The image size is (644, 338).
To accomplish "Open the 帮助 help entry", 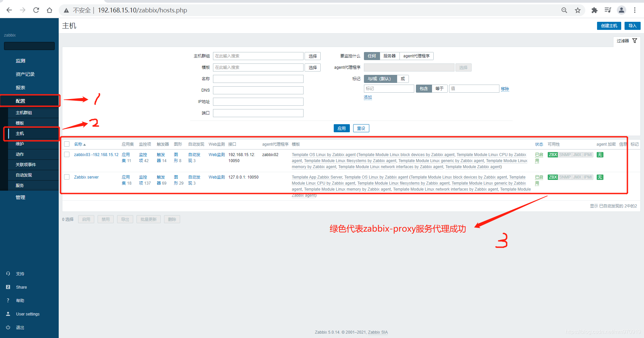I will pos(20,300).
